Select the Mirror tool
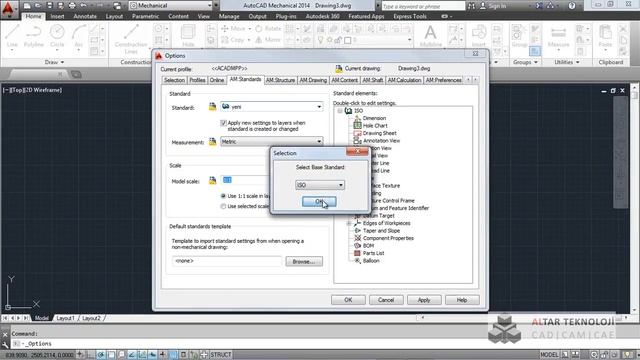640x360 pixels. tap(268, 40)
